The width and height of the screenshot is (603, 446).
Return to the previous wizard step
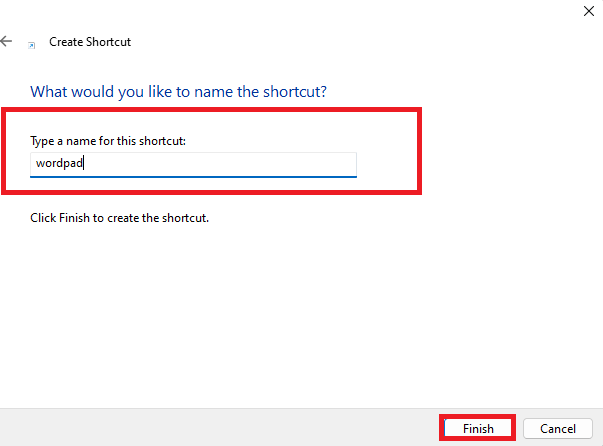coord(6,41)
